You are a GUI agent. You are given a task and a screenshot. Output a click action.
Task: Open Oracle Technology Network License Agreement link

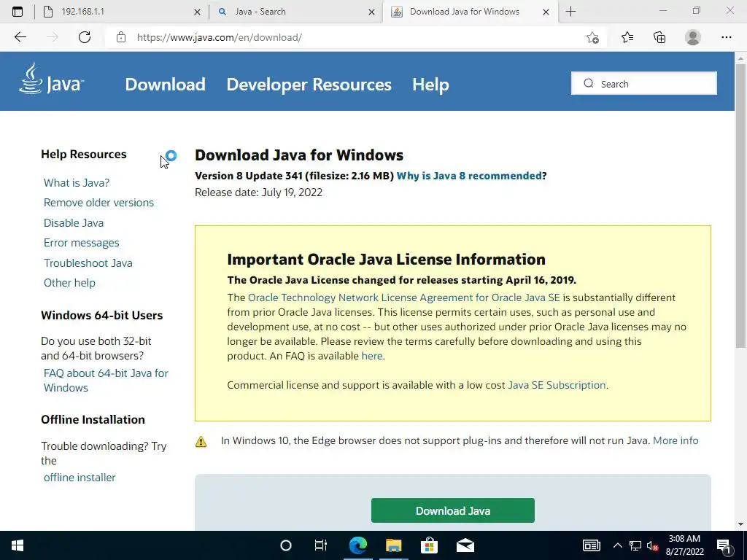[x=404, y=297]
